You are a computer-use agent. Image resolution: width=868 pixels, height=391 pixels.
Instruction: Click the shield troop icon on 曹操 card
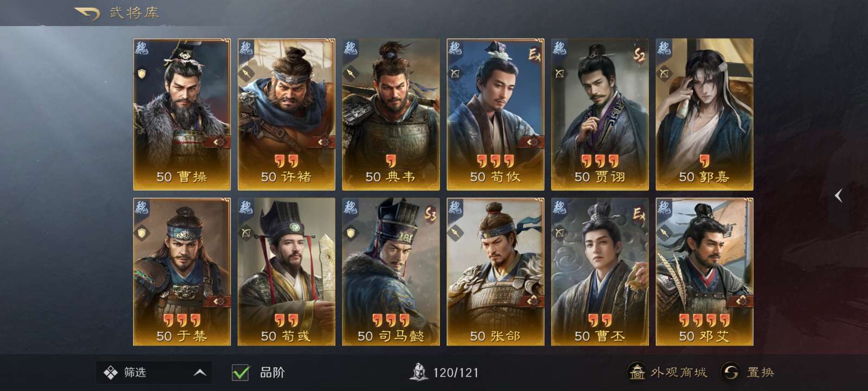coord(142,73)
